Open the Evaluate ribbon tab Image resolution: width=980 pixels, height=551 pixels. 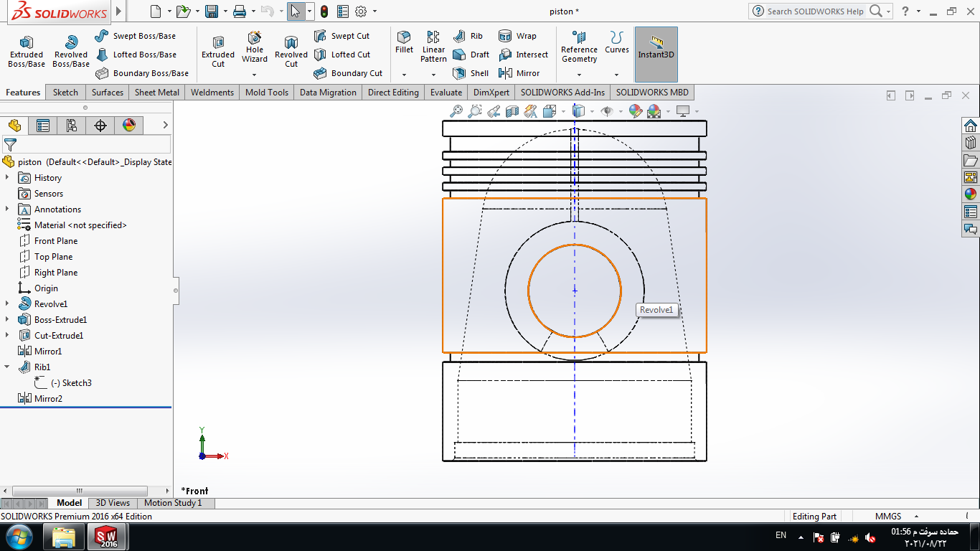tap(446, 93)
